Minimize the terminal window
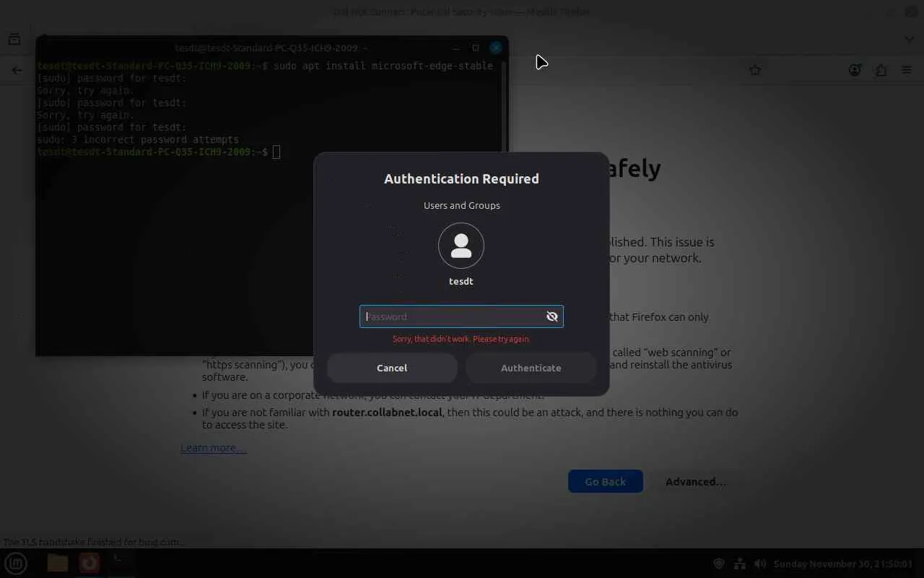924x578 pixels. pos(456,48)
